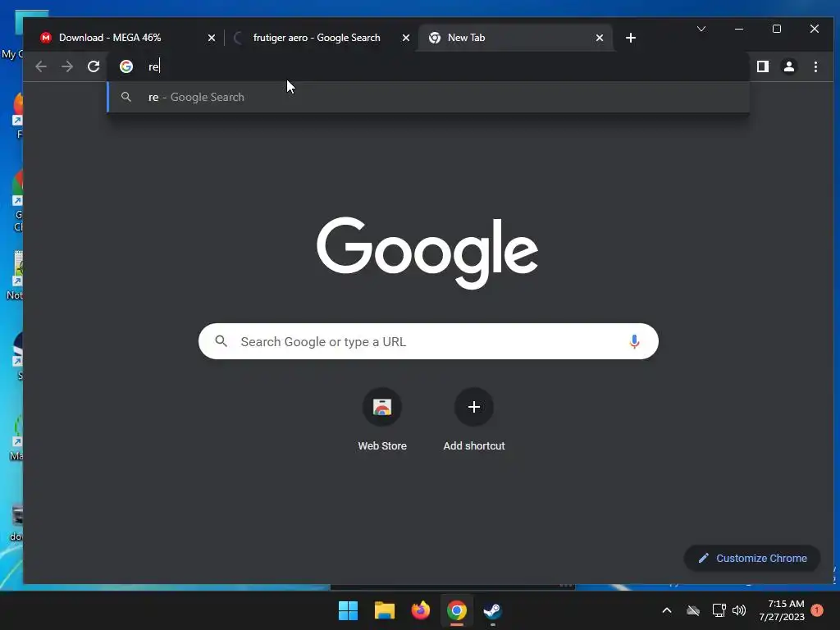Click Add shortcut button
The width and height of the screenshot is (840, 630).
pyautogui.click(x=474, y=420)
